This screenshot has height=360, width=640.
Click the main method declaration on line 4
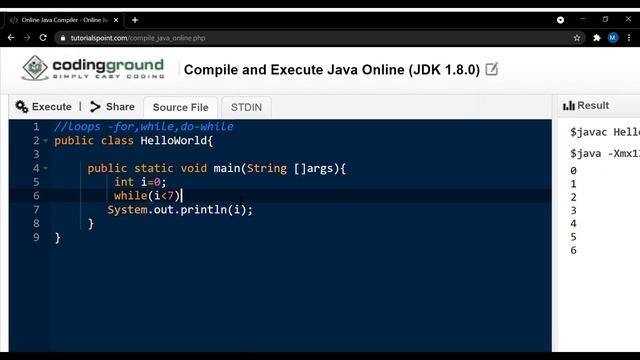coord(216,168)
